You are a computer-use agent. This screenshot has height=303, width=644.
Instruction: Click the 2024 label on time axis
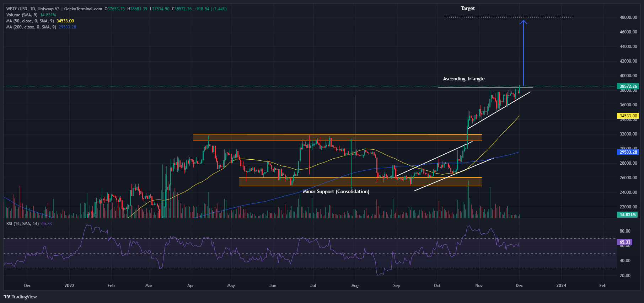[561, 286]
